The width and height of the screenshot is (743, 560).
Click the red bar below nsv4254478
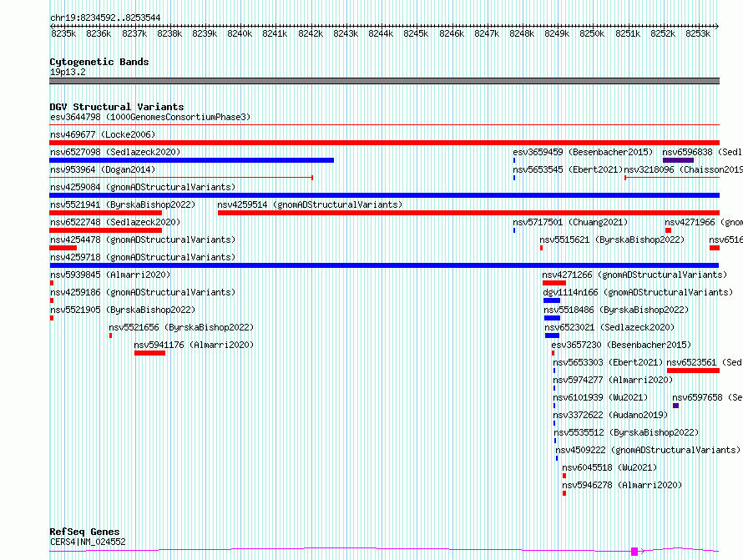63,248
